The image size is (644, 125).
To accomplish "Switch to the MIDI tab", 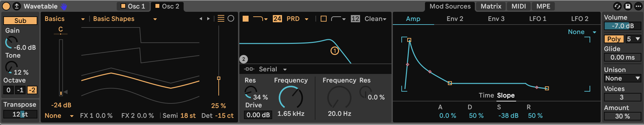I will [x=519, y=6].
